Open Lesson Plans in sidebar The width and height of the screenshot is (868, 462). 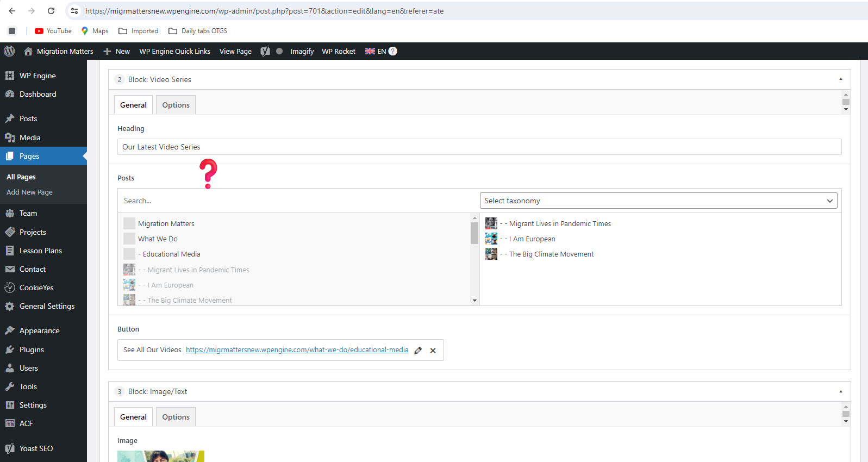tap(43, 251)
